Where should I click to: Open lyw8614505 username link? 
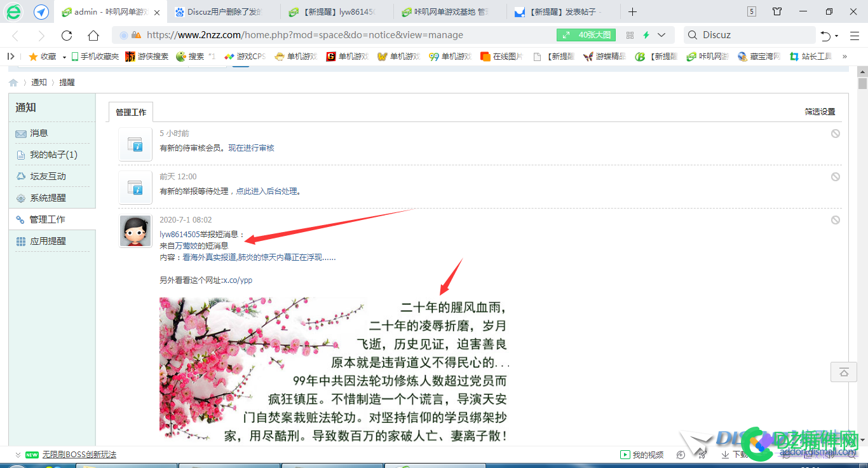(x=179, y=235)
